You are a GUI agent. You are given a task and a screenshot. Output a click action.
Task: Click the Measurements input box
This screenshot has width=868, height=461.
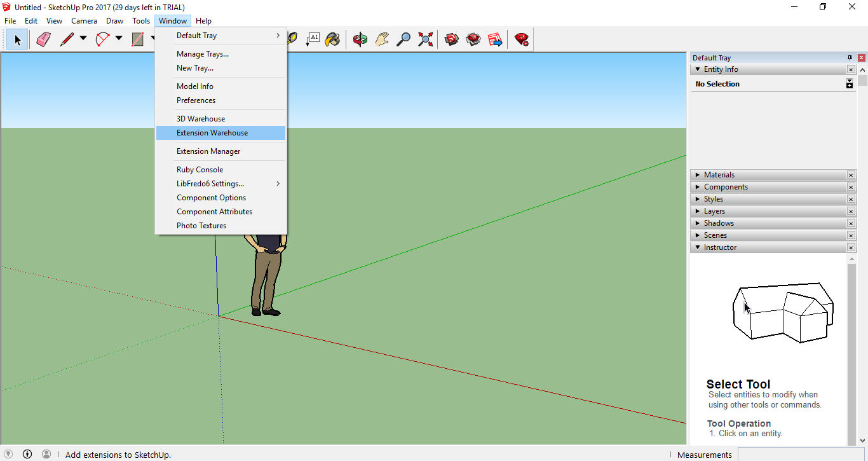801,455
